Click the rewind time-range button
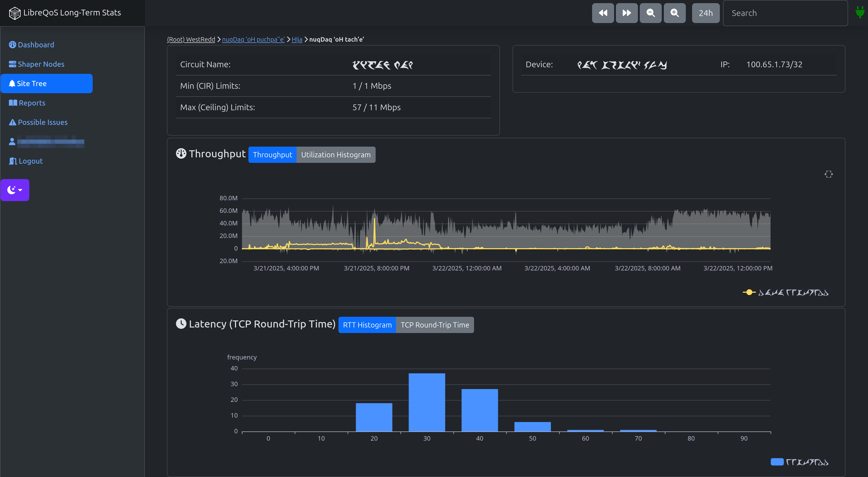The width and height of the screenshot is (868, 477). 603,13
